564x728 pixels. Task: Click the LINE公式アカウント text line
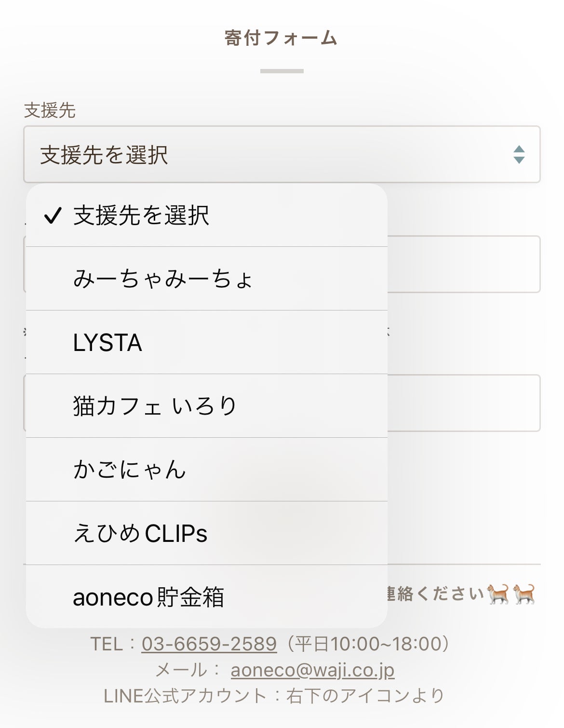pyautogui.click(x=274, y=696)
